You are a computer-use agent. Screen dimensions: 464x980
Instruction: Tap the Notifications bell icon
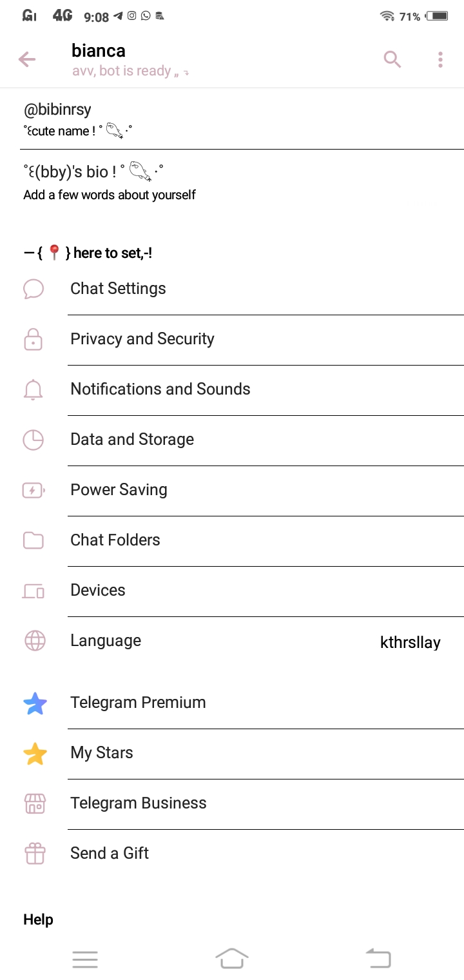coord(34,389)
